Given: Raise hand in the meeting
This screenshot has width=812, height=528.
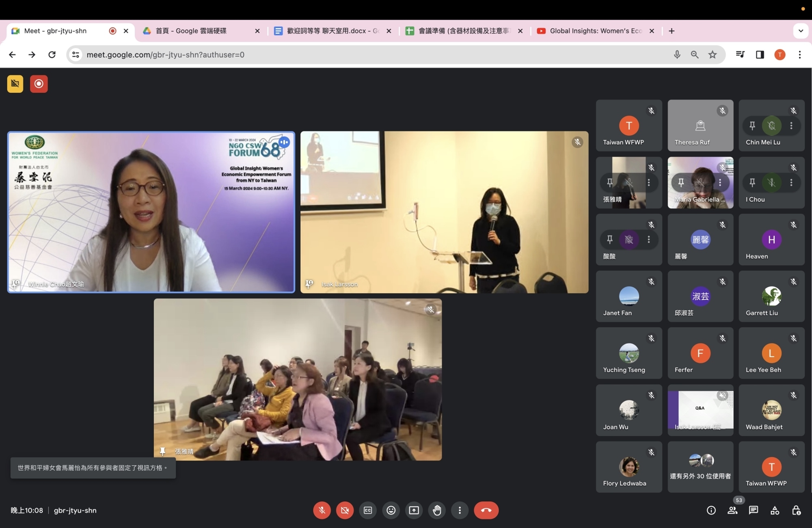Looking at the screenshot, I should coord(437,510).
